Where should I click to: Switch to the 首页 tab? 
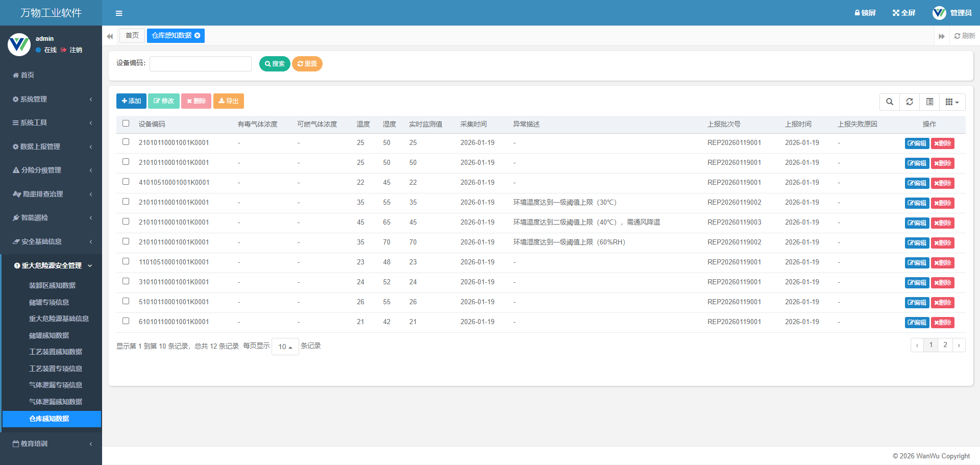point(132,35)
